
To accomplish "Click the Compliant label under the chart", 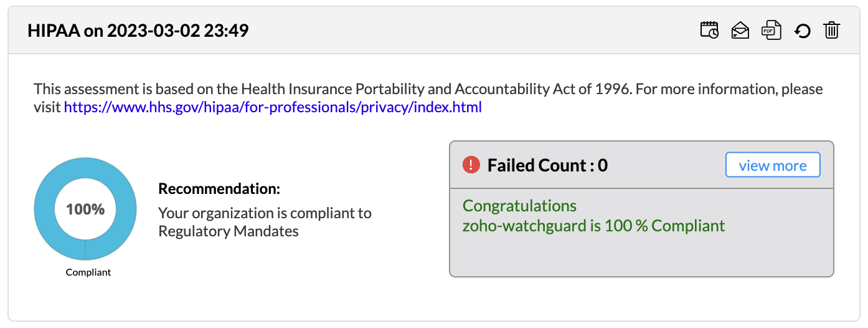I will pos(88,273).
